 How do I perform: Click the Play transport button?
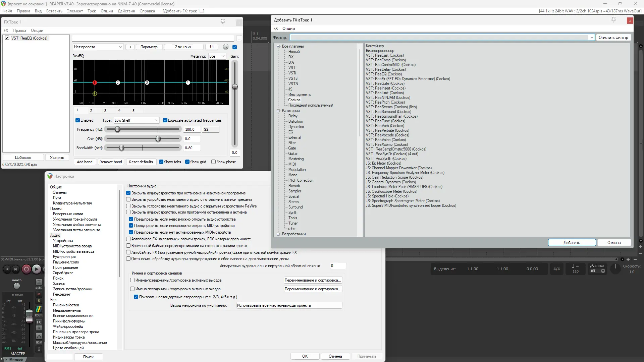37,269
